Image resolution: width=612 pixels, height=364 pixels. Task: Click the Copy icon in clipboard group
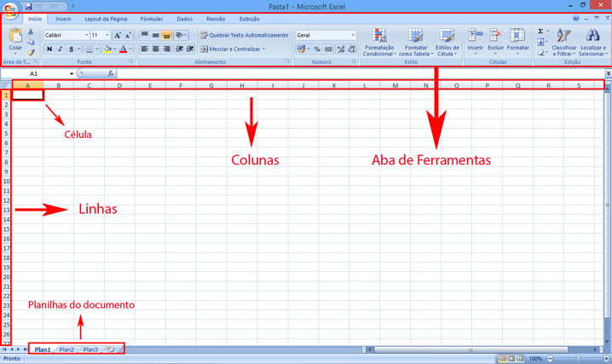[x=31, y=42]
